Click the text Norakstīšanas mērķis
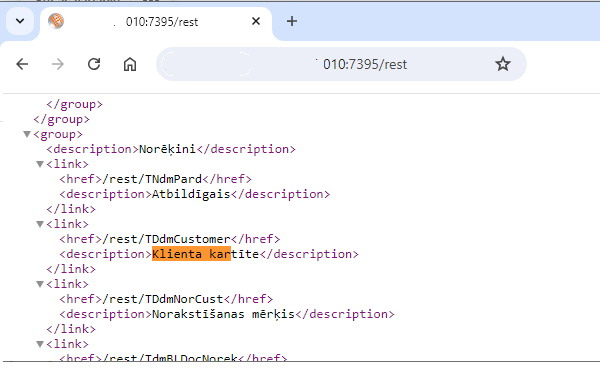 click(223, 314)
